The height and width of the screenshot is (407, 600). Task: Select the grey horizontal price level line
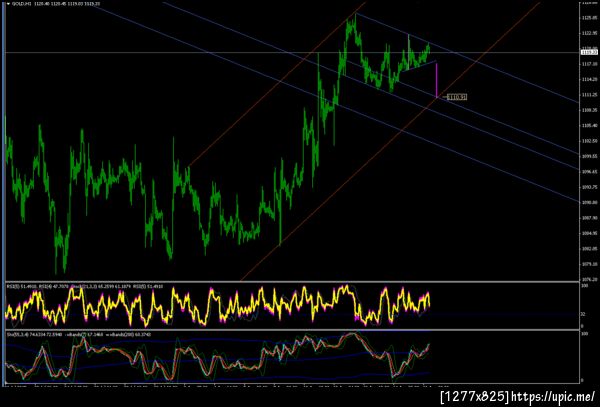(x=291, y=52)
